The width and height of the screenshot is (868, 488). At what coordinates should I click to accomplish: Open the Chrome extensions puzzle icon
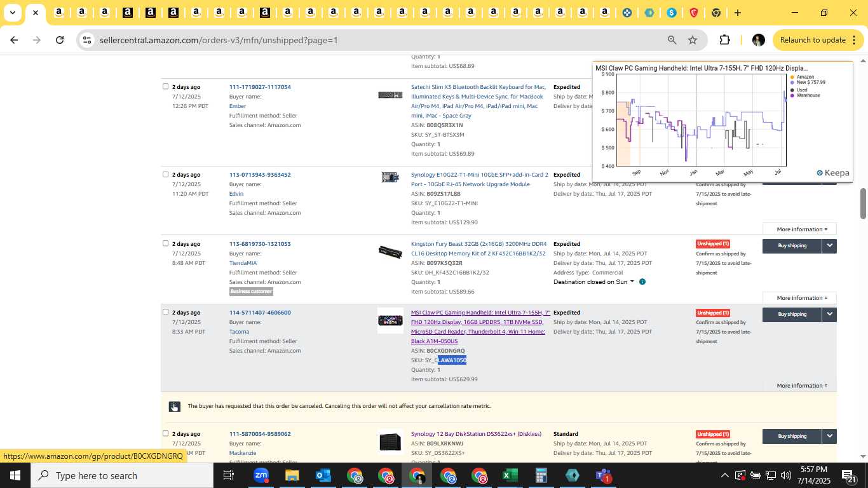coord(724,40)
